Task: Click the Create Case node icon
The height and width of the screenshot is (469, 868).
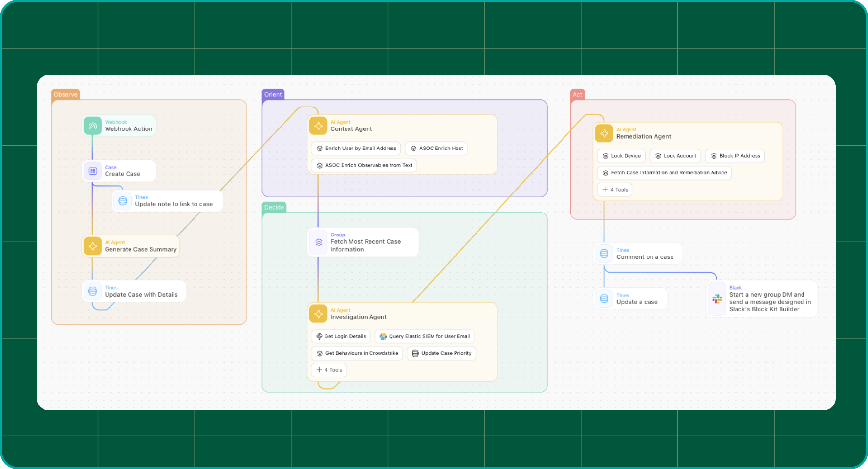Action: coord(92,171)
